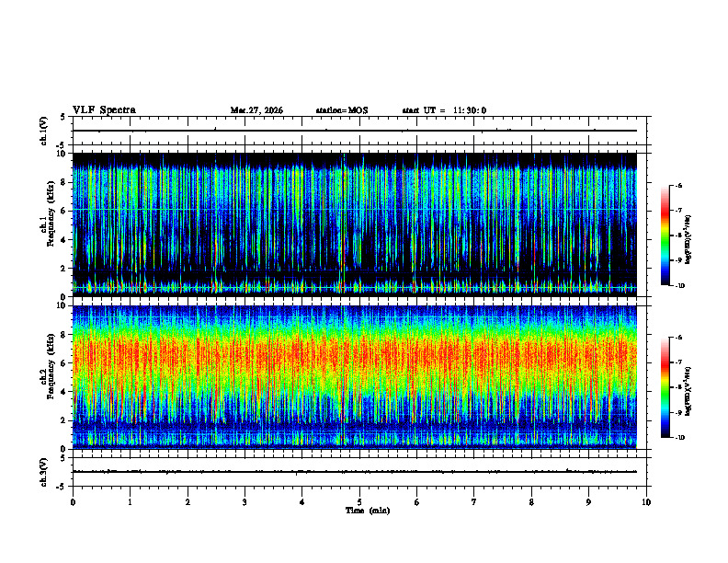
Task: Click the ch.1 colorbar log(PSD) label
Action: (x=688, y=240)
